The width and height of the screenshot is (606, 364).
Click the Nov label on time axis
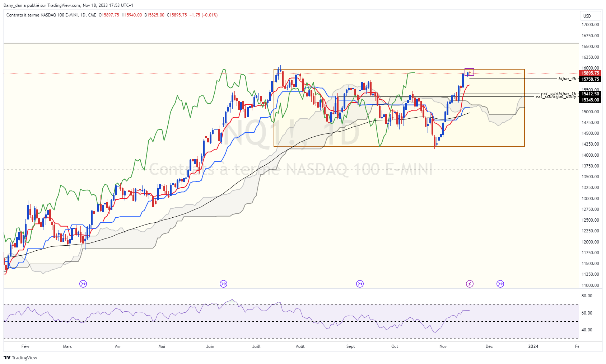click(443, 346)
